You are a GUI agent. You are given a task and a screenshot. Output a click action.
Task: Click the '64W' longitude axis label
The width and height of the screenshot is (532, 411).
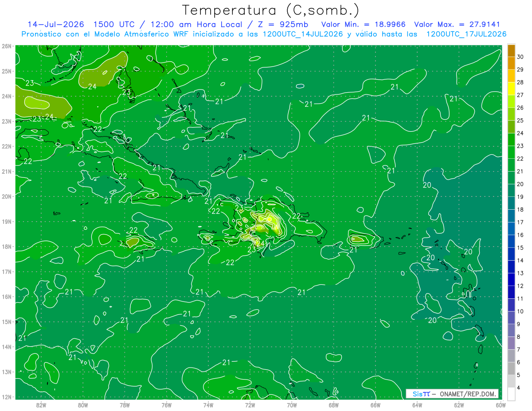[x=417, y=405]
